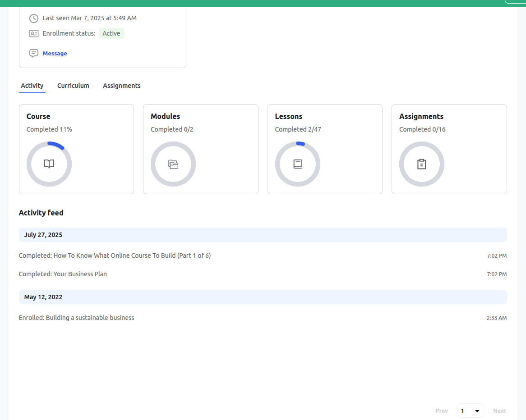Open the Message link
This screenshot has height=420, width=526.
point(55,53)
